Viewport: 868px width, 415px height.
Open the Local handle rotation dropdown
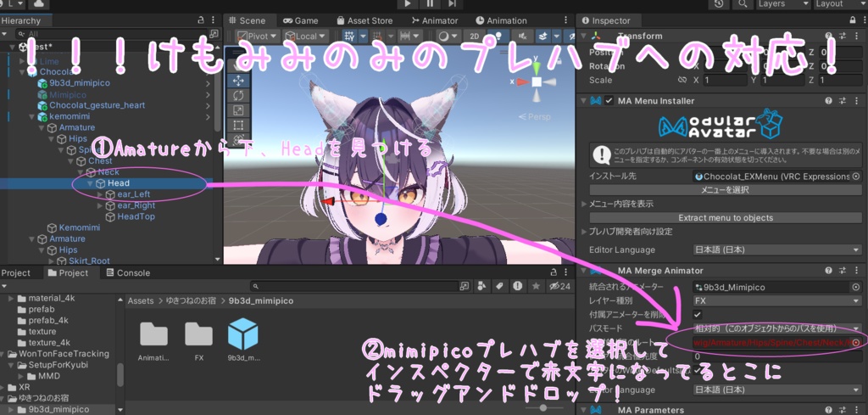307,36
